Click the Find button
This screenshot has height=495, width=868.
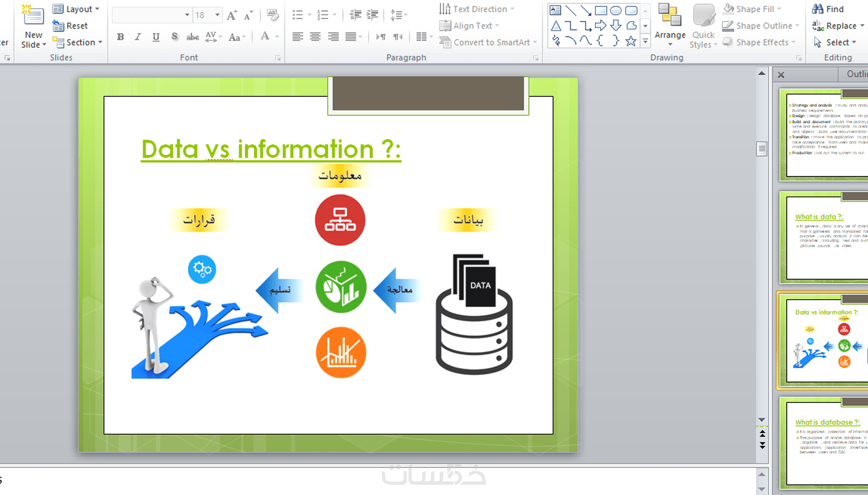point(828,9)
